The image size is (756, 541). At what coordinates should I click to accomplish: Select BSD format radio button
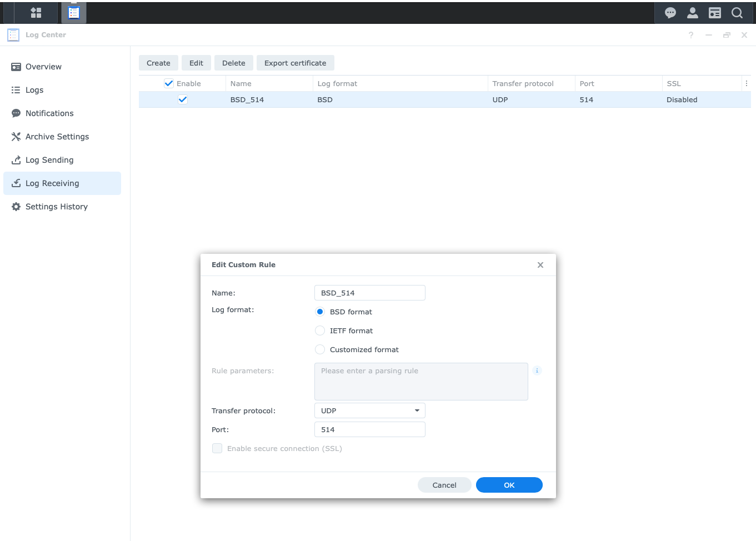(x=320, y=312)
